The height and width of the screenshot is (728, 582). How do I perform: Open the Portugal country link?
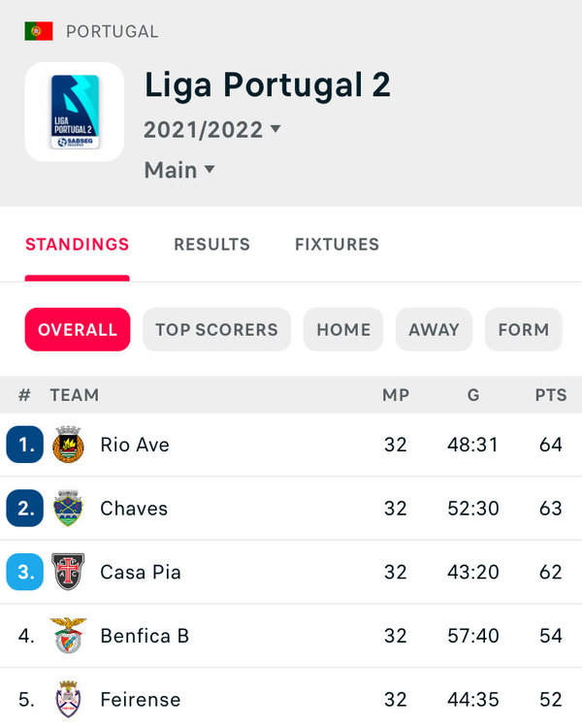(x=113, y=32)
